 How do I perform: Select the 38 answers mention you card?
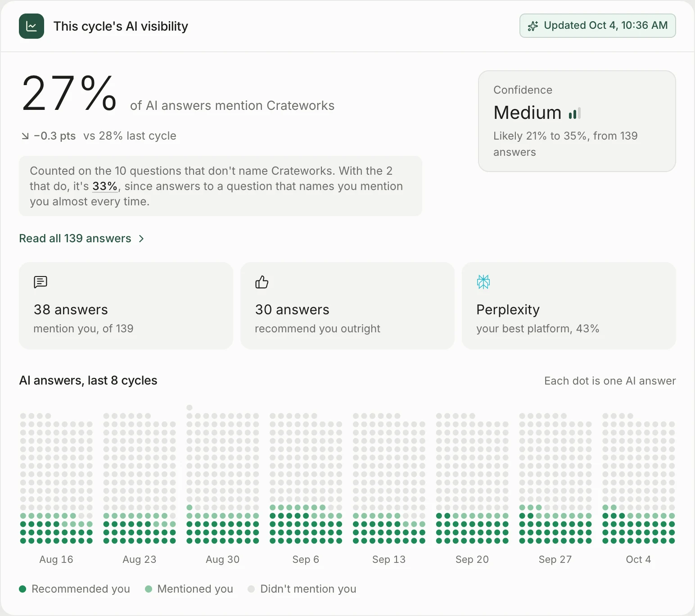click(126, 306)
